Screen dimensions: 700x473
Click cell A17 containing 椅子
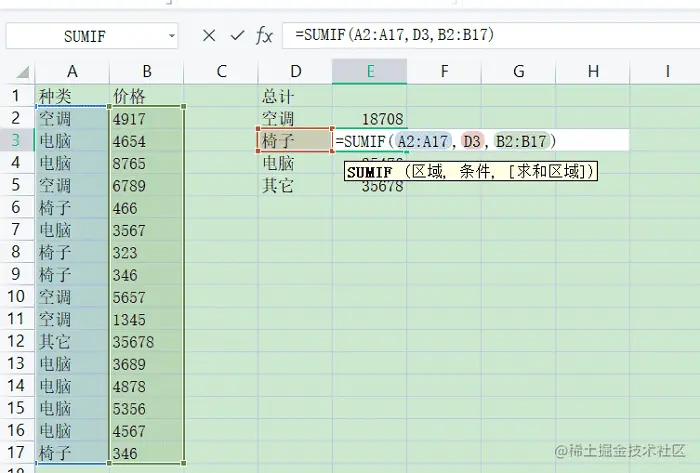(72, 452)
